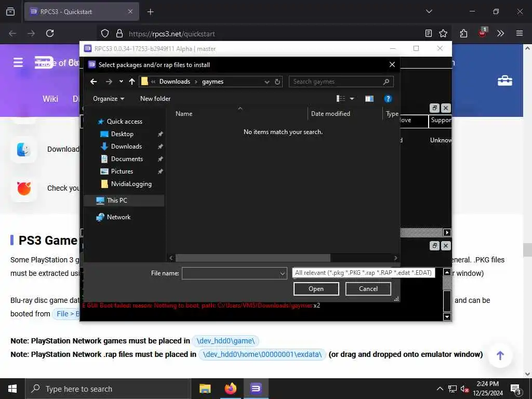This screenshot has height=399, width=532.
Task: Click RPCS3 in the taskbar
Action: pos(256,389)
